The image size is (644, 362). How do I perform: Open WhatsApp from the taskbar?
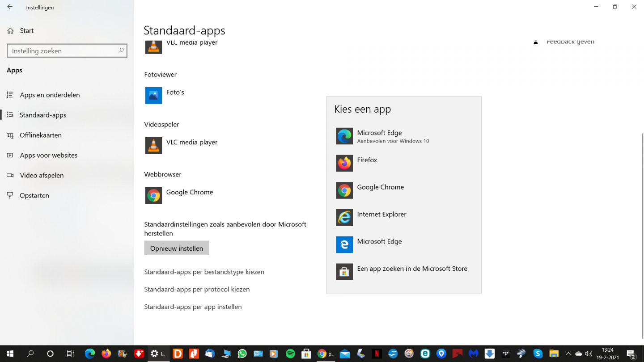(242, 354)
